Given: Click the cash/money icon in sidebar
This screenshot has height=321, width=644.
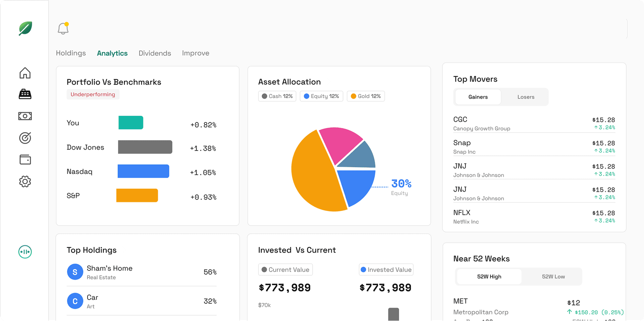Looking at the screenshot, I should click(x=25, y=116).
